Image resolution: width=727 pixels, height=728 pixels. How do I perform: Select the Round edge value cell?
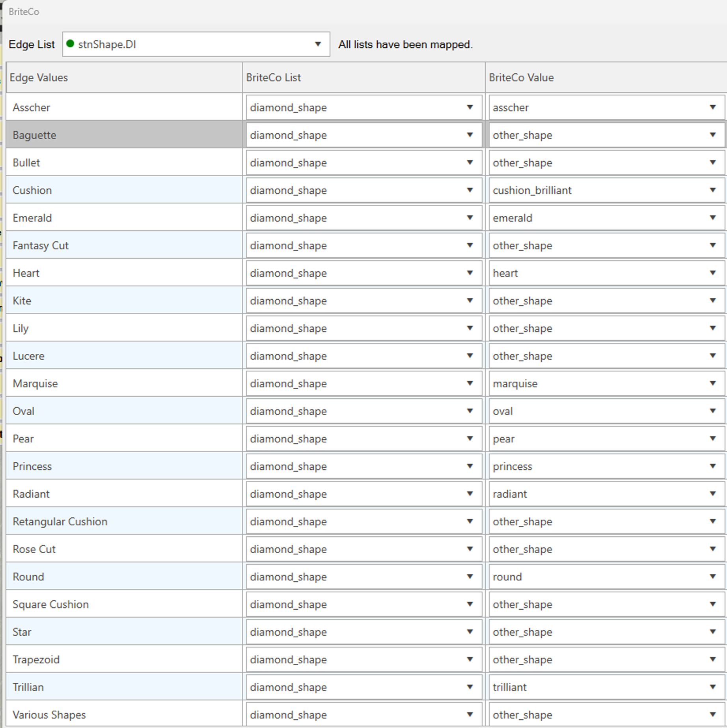124,577
